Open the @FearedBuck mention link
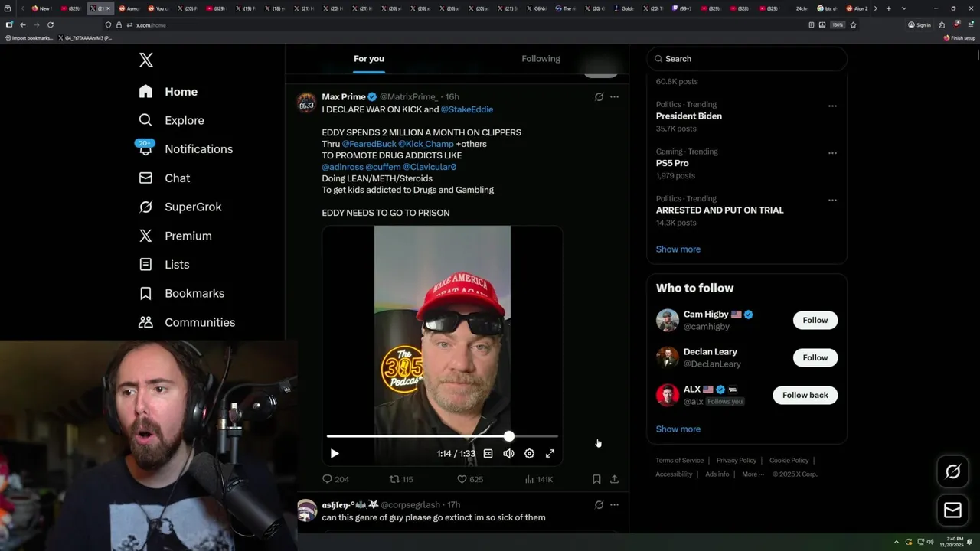The image size is (980, 551). coord(369,144)
